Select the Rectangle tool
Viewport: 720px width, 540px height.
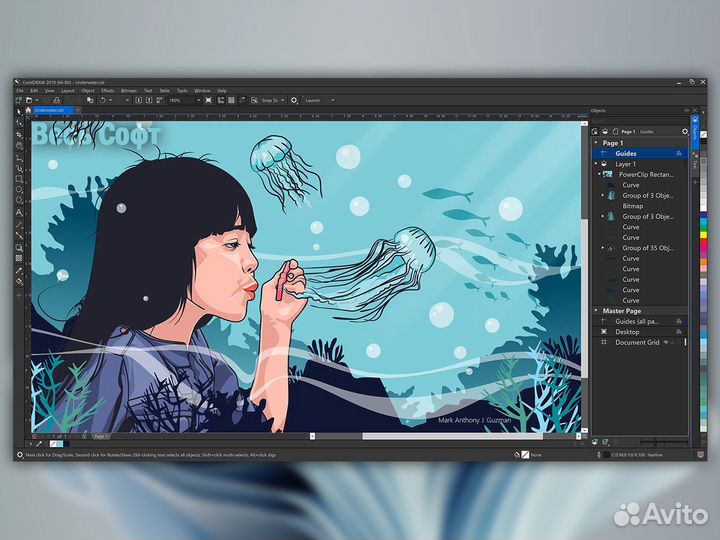coord(19,179)
